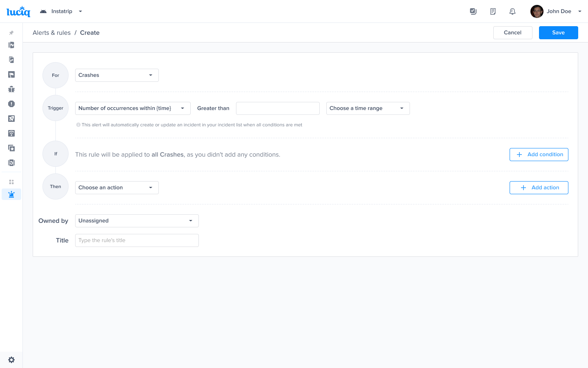The width and height of the screenshot is (588, 368).
Task: Open the John Doe account menu
Action: [x=556, y=11]
